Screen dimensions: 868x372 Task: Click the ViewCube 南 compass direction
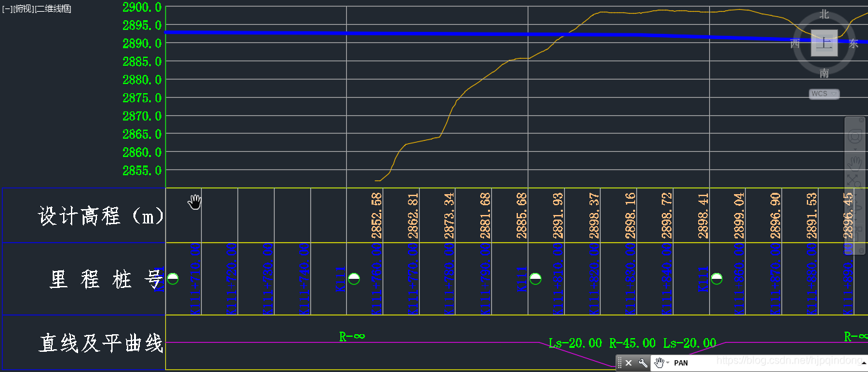(x=824, y=72)
